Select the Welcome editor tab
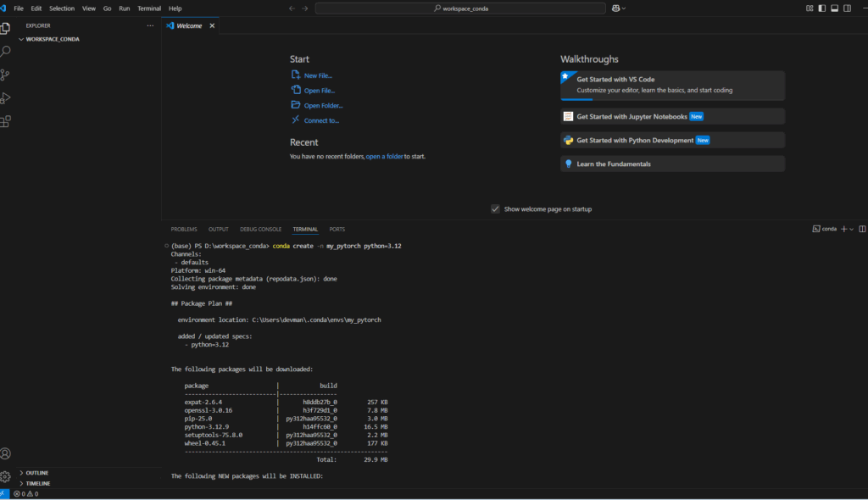 click(191, 25)
